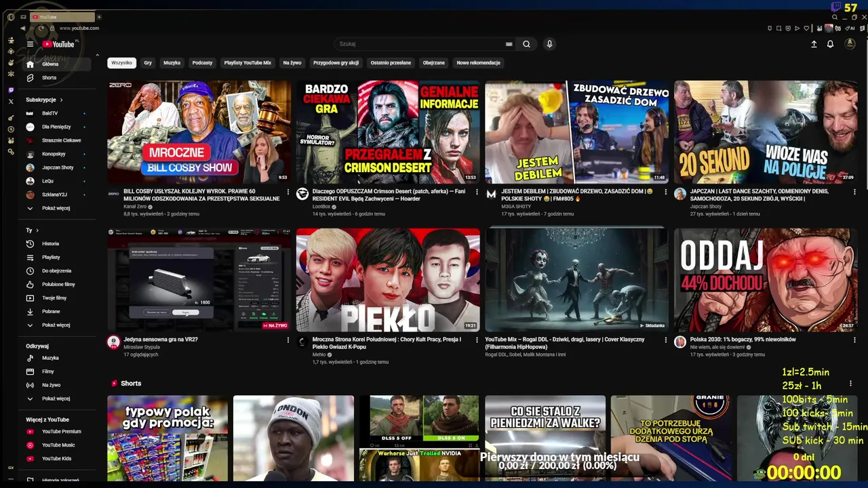Open options menu for Crimson Desert video
Screen dimensions: 868x488
[477, 192]
